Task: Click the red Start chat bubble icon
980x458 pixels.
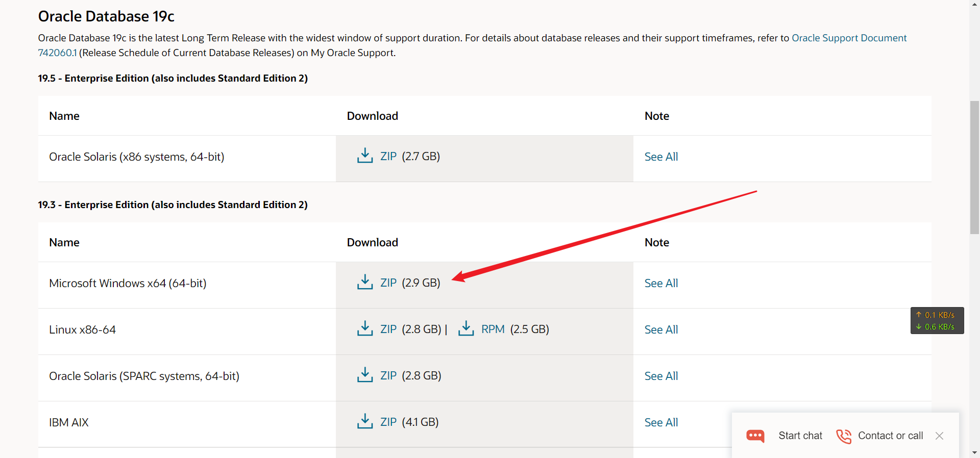Action: (x=755, y=436)
